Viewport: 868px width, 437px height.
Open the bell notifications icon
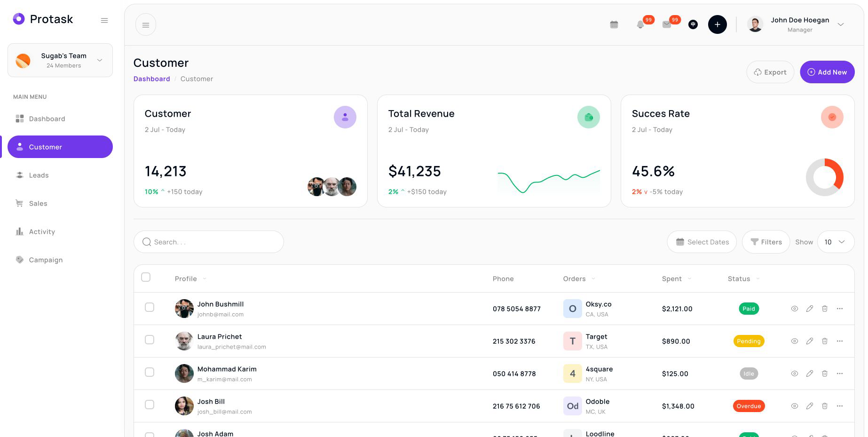(640, 24)
